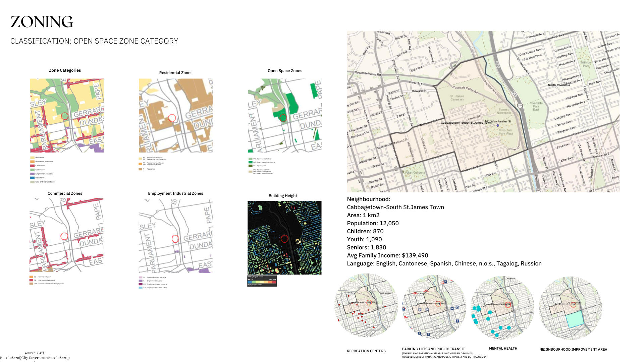
Task: Click Employment Heavy Industrial legend swatch
Action: coord(141,284)
